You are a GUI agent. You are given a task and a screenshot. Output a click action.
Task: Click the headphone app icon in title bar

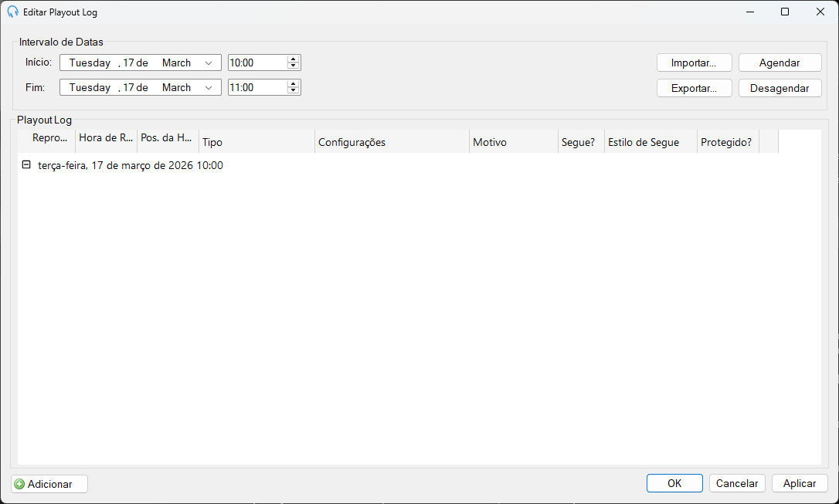coord(13,12)
